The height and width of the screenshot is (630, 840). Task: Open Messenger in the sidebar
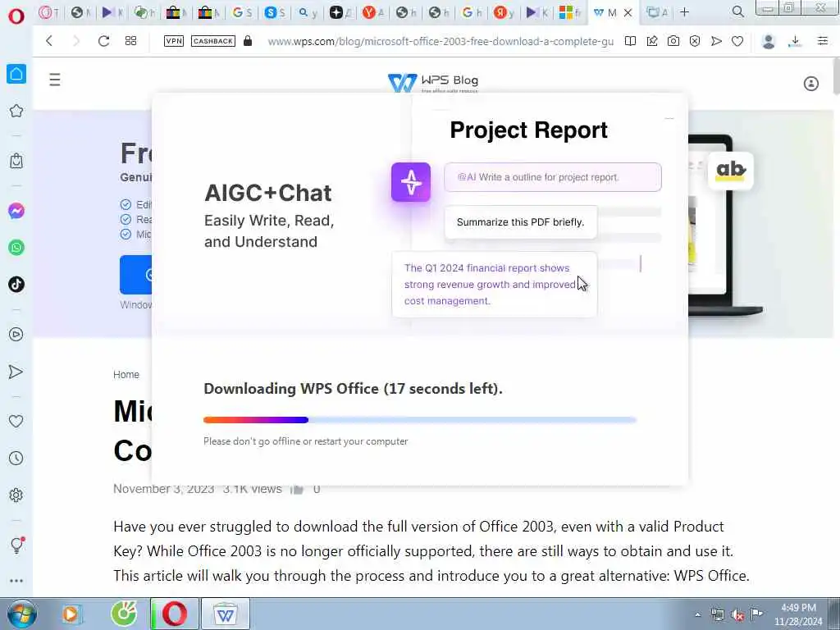point(16,211)
